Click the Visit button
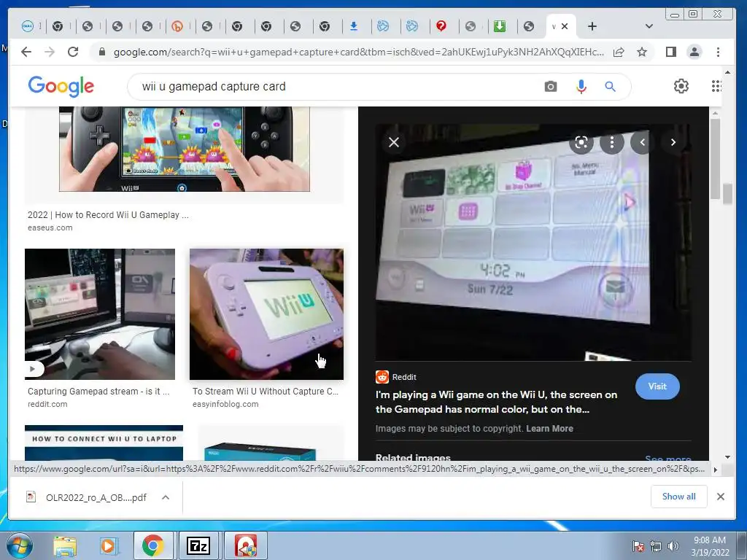The image size is (747, 560). (657, 386)
